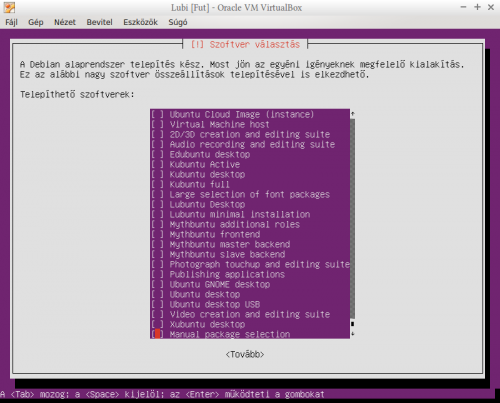Image resolution: width=500 pixels, height=403 pixels.
Task: Check the Kubuntu full box
Action: (157, 184)
